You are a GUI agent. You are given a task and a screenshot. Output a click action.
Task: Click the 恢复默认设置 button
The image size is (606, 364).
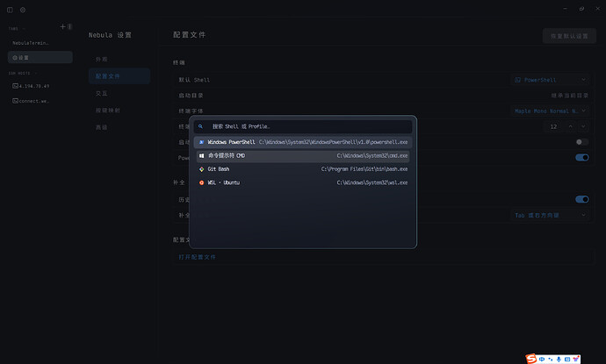569,36
